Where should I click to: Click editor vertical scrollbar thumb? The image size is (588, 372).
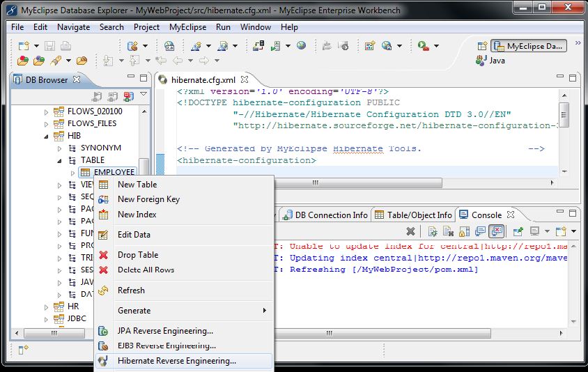point(564,114)
